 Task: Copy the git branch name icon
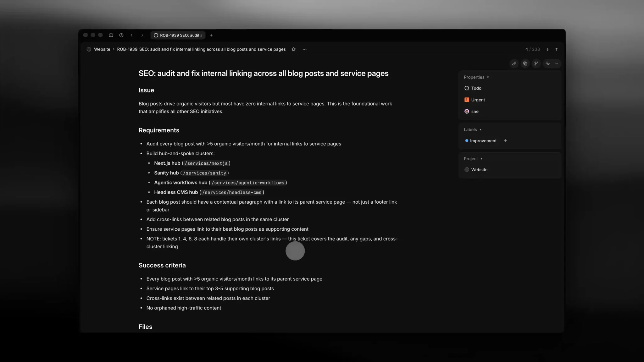536,63
